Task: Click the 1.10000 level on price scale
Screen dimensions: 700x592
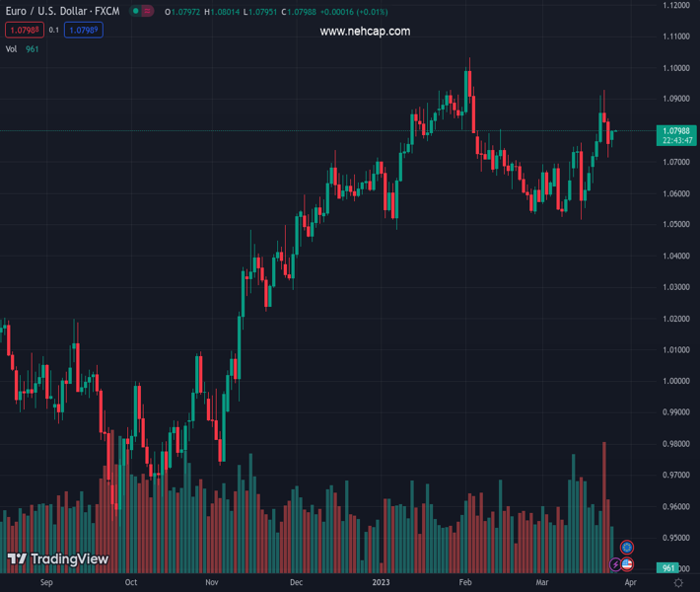Action: pos(676,68)
